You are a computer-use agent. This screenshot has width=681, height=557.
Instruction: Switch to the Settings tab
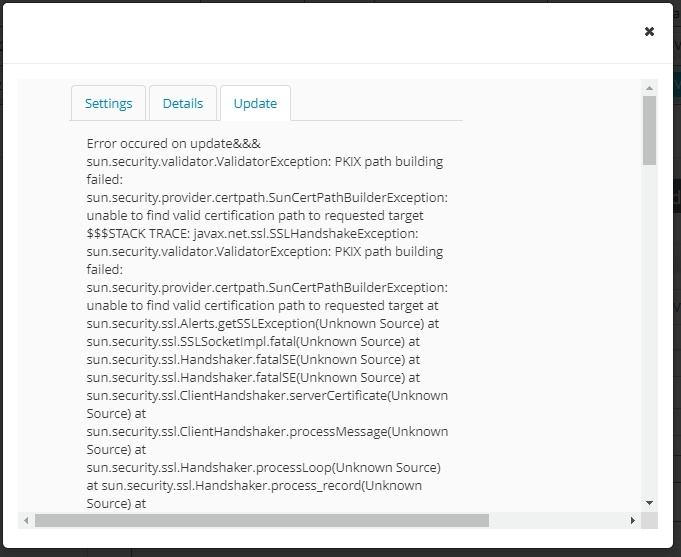click(x=108, y=103)
